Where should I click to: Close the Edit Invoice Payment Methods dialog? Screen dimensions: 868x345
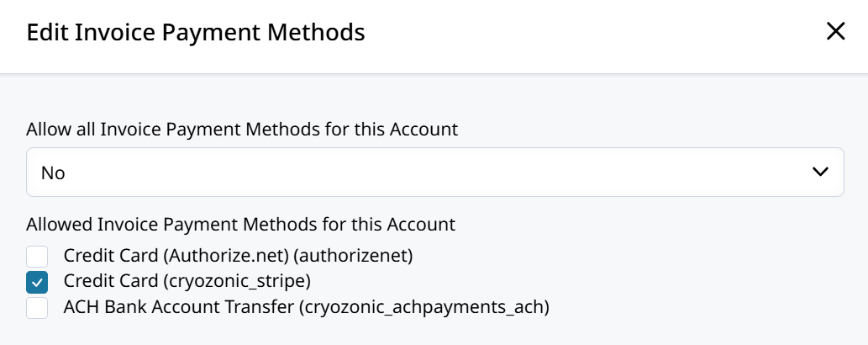(x=835, y=32)
